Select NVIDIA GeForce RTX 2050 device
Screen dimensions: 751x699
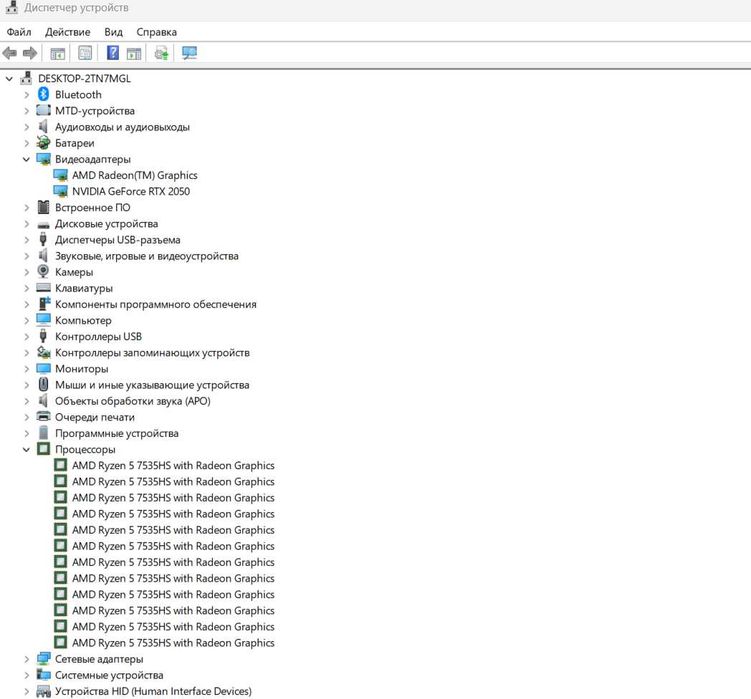131,191
